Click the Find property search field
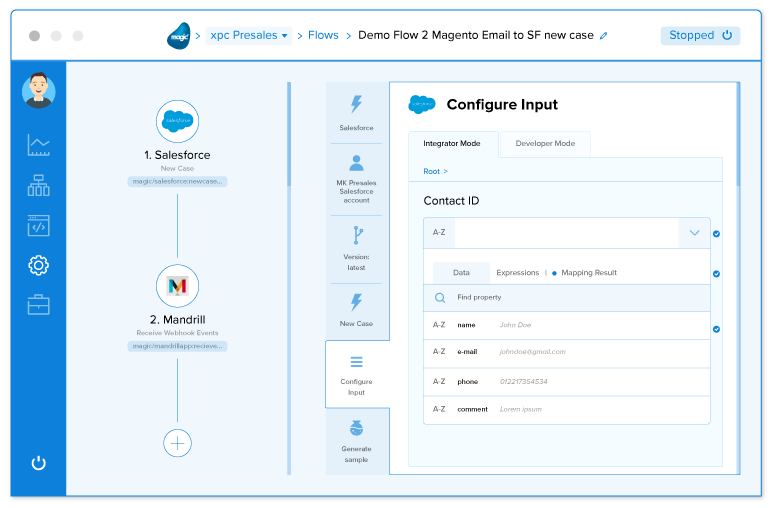This screenshot has height=508, width=774. pos(560,297)
